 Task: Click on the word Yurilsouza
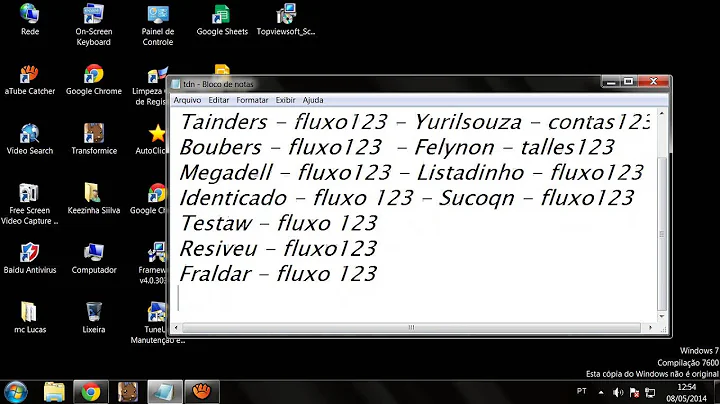(x=468, y=122)
